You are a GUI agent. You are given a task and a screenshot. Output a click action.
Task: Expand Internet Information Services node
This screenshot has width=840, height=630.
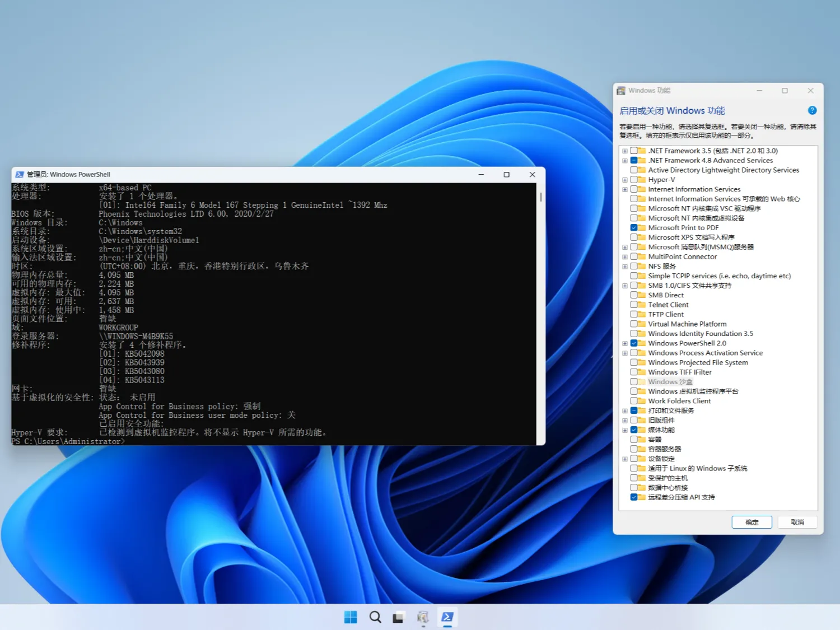(625, 189)
